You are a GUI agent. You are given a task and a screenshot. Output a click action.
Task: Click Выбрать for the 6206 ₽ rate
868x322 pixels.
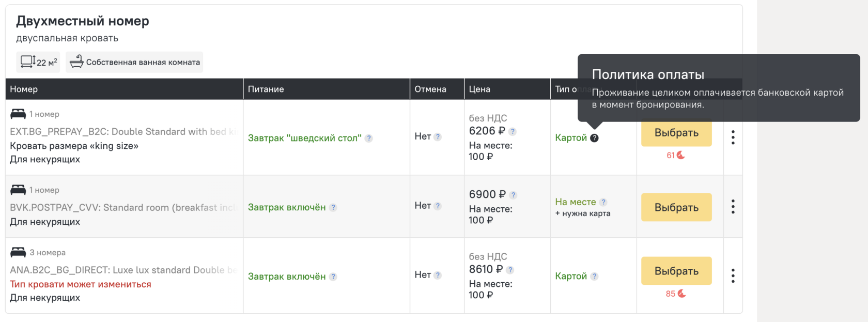[676, 133]
